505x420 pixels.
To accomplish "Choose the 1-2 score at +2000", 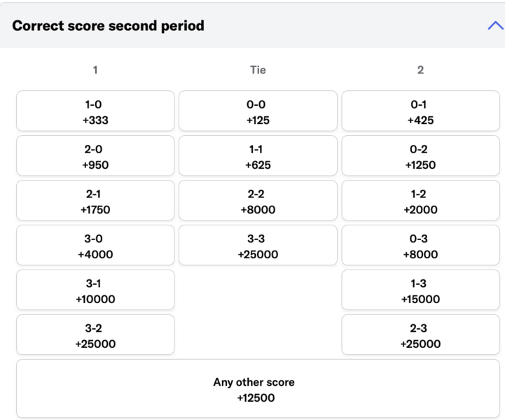I will pyautogui.click(x=421, y=200).
